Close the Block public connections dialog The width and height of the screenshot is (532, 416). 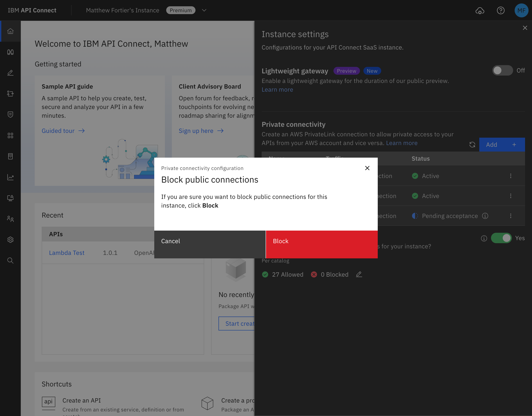[x=367, y=168]
